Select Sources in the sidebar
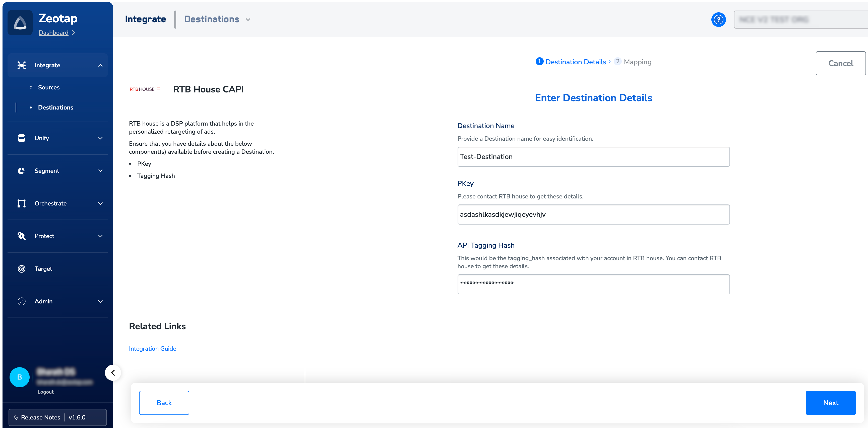 pyautogui.click(x=48, y=87)
